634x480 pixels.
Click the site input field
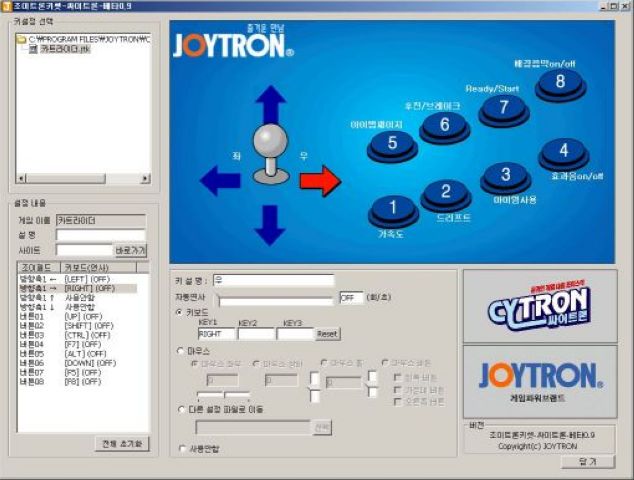[85, 250]
